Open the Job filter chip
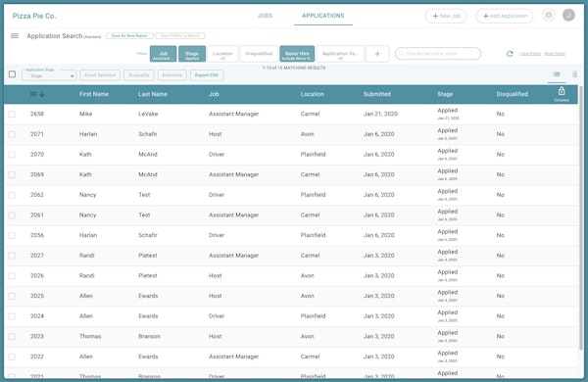The height and width of the screenshot is (382, 588). pos(163,54)
